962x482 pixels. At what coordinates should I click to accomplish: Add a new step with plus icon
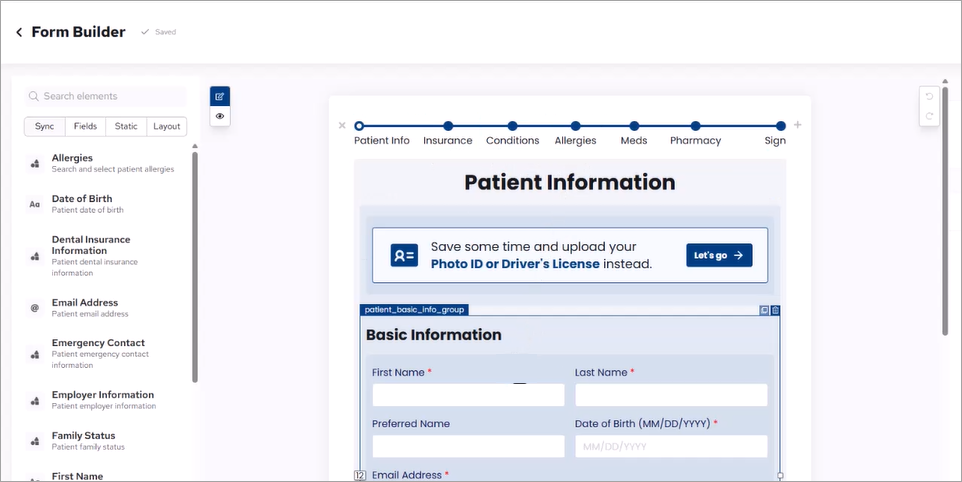coord(797,125)
